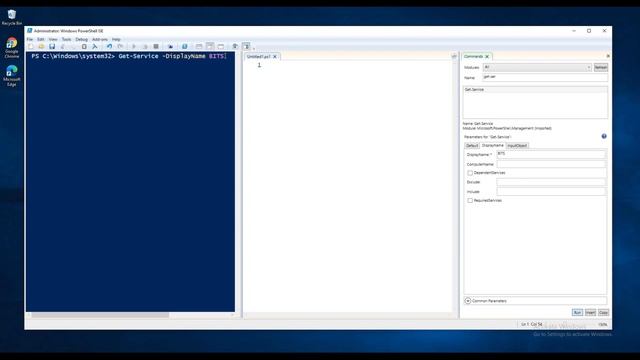This screenshot has width=640, height=360.
Task: Switch to the DisplayName parameter set tab
Action: point(493,146)
